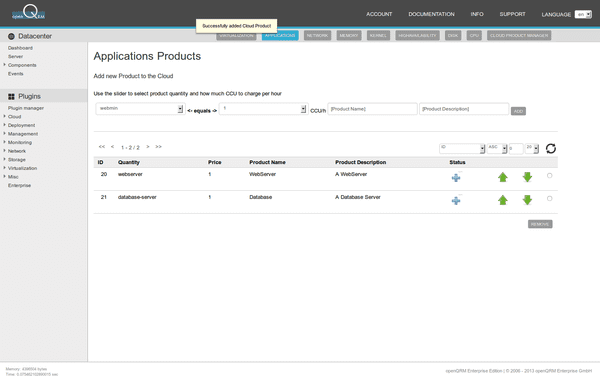Move the webserver product up
Screen dimensions: 600x381
coord(503,177)
